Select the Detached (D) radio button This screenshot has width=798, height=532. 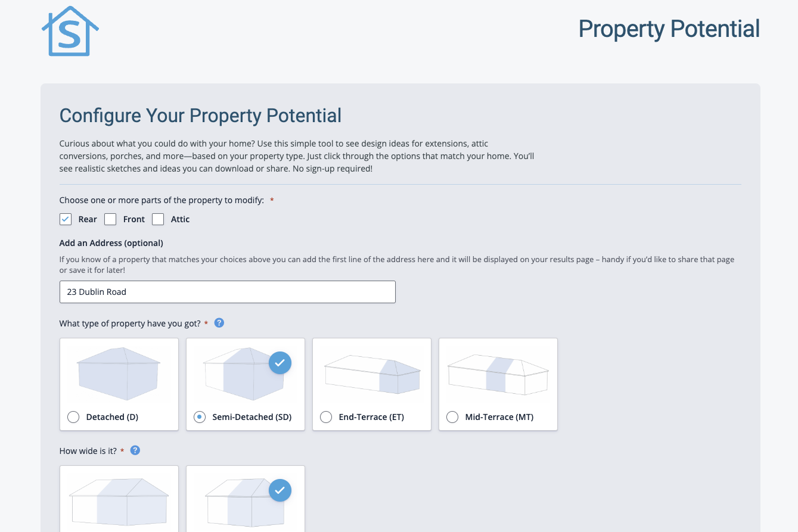pyautogui.click(x=73, y=417)
